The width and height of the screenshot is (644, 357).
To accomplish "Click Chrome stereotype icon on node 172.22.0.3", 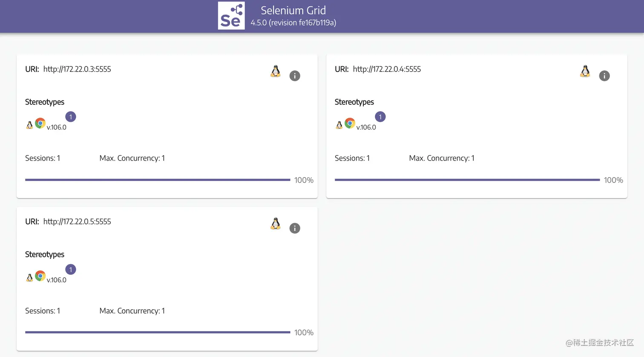I will point(40,124).
